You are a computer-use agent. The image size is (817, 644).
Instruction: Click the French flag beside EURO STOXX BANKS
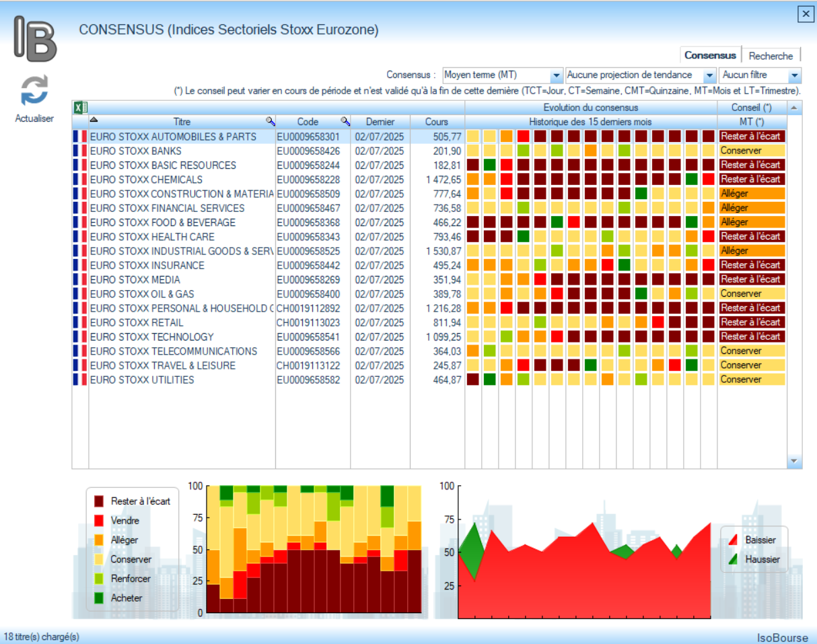80,151
